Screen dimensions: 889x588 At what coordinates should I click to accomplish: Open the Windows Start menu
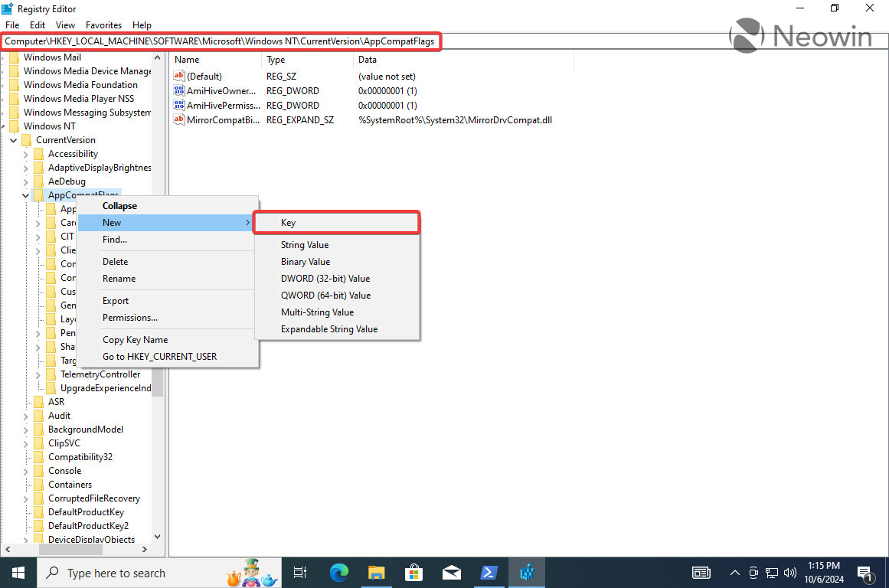click(x=18, y=573)
